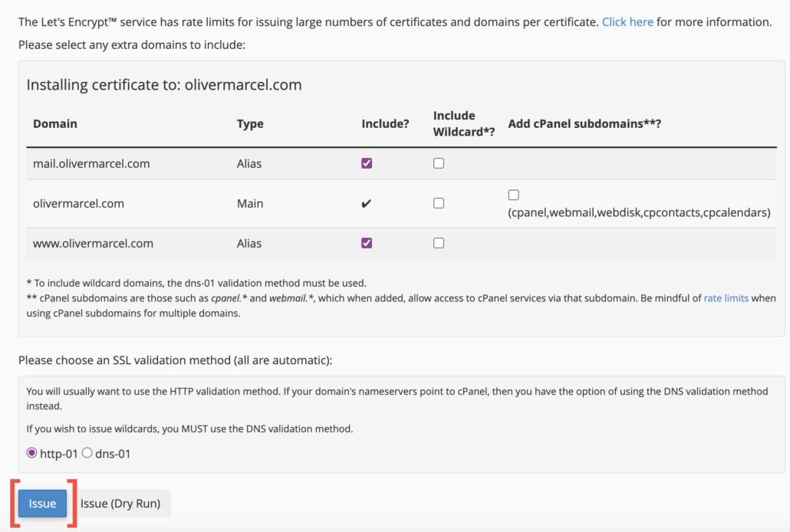Click the Main type cell
Viewport: 790px width, 532px height.
(x=250, y=204)
